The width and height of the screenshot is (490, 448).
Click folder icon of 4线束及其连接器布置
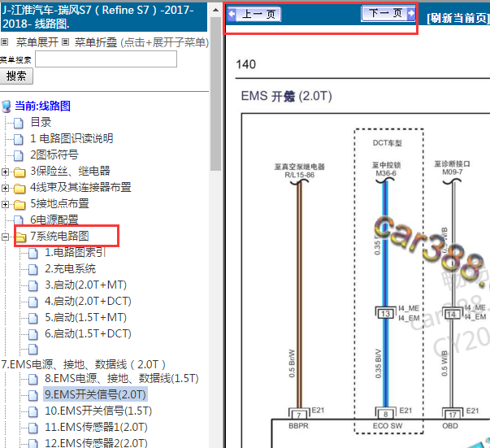click(20, 188)
